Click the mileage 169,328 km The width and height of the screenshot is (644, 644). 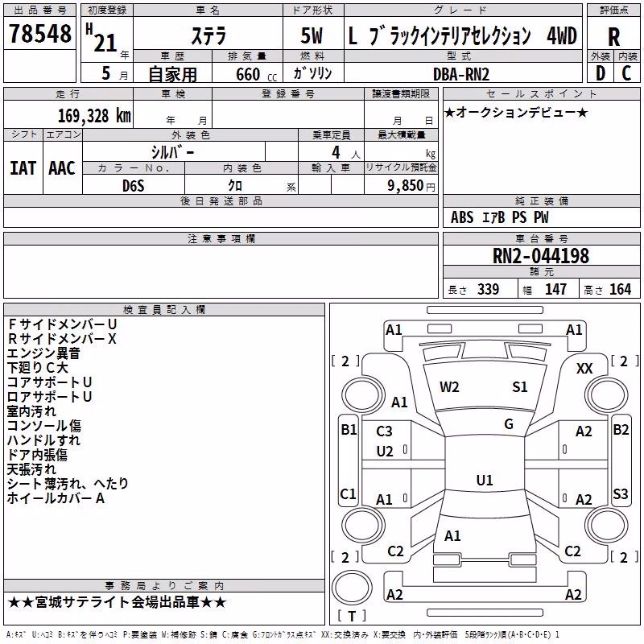94,116
